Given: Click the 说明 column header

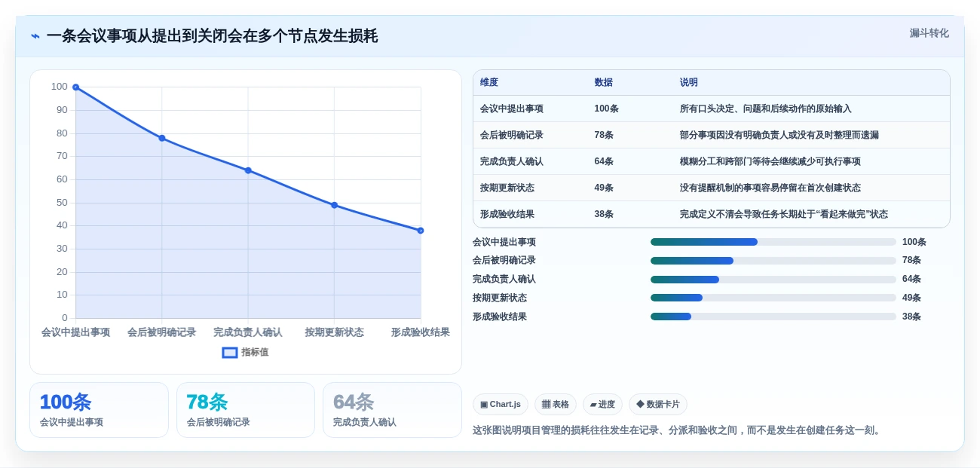Looking at the screenshot, I should point(689,83).
